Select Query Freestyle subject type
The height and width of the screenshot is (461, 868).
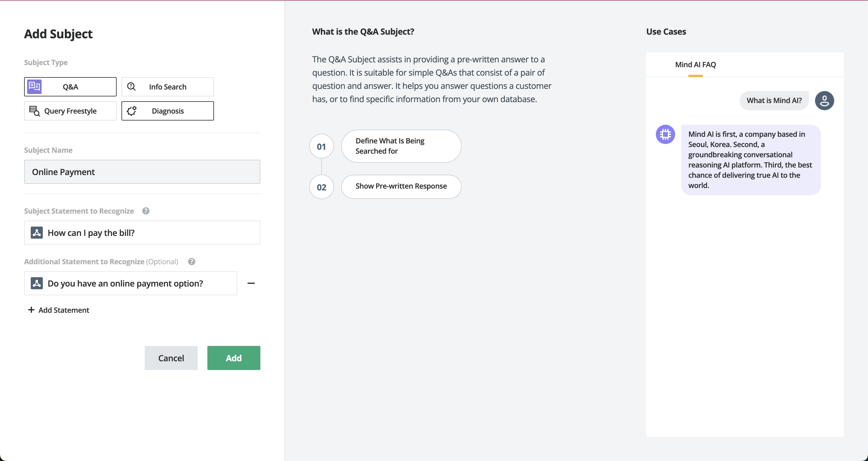coord(71,111)
